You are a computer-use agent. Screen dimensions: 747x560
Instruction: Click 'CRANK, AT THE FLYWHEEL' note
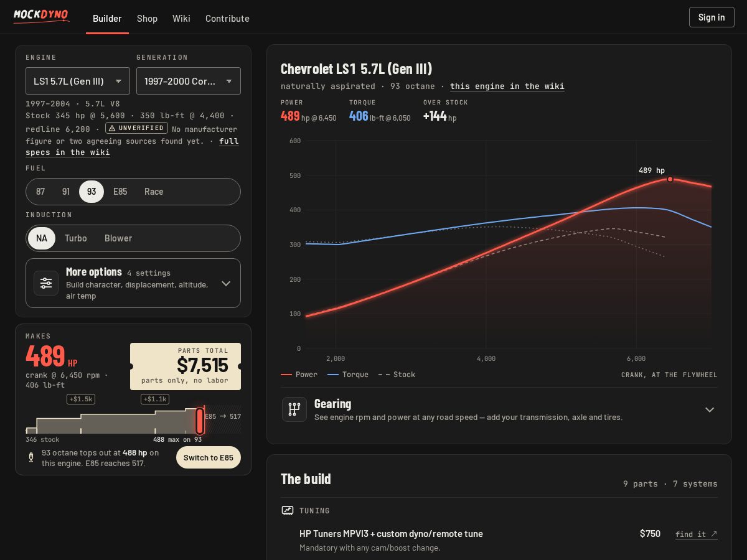tap(669, 375)
